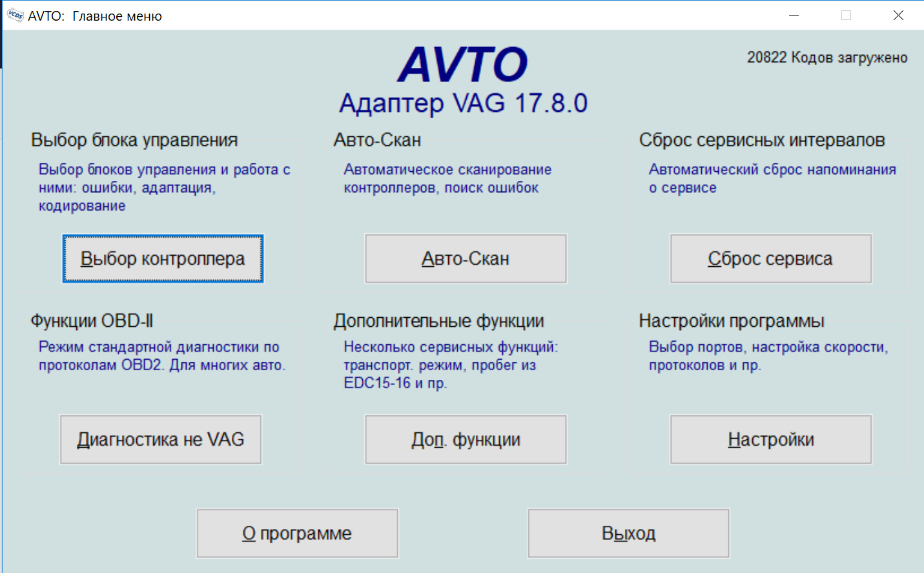Click the Сброс сервиса button
Image resolution: width=924 pixels, height=573 pixels.
(x=771, y=258)
